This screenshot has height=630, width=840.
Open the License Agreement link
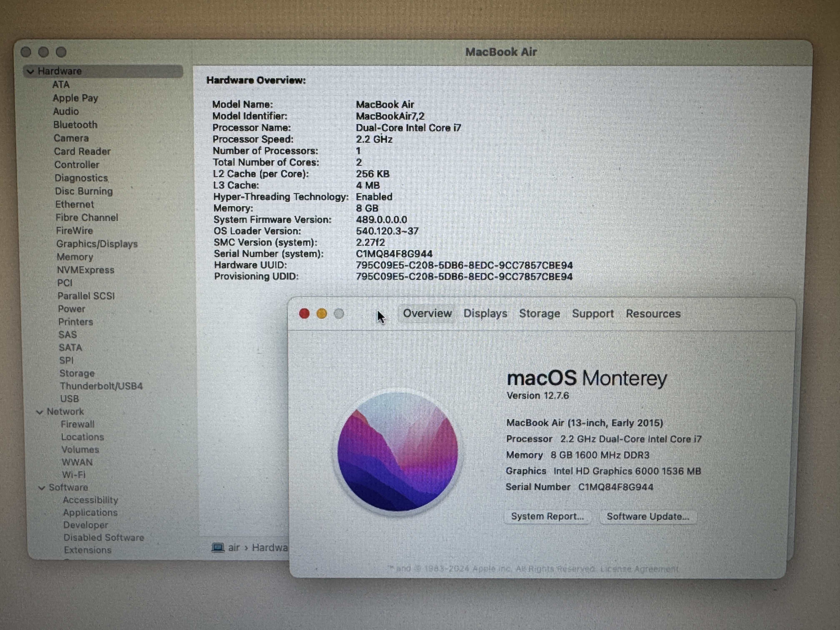[639, 569]
